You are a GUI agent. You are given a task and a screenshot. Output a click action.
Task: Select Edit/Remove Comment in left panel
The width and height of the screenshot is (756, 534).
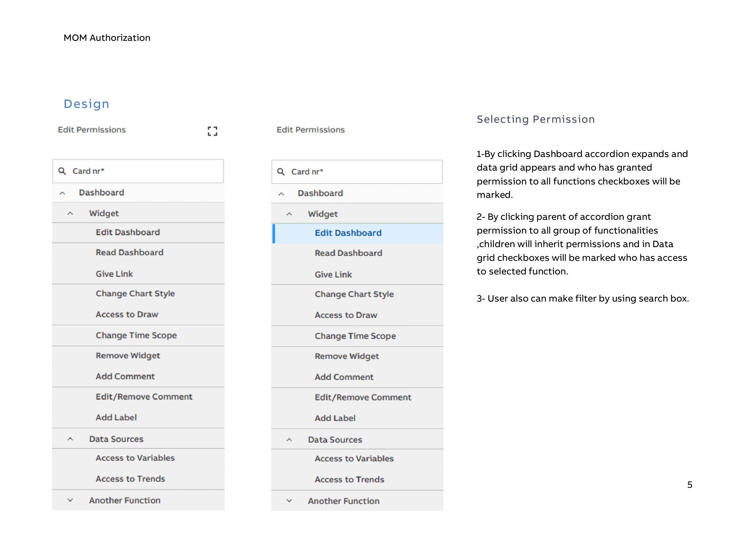pos(144,397)
